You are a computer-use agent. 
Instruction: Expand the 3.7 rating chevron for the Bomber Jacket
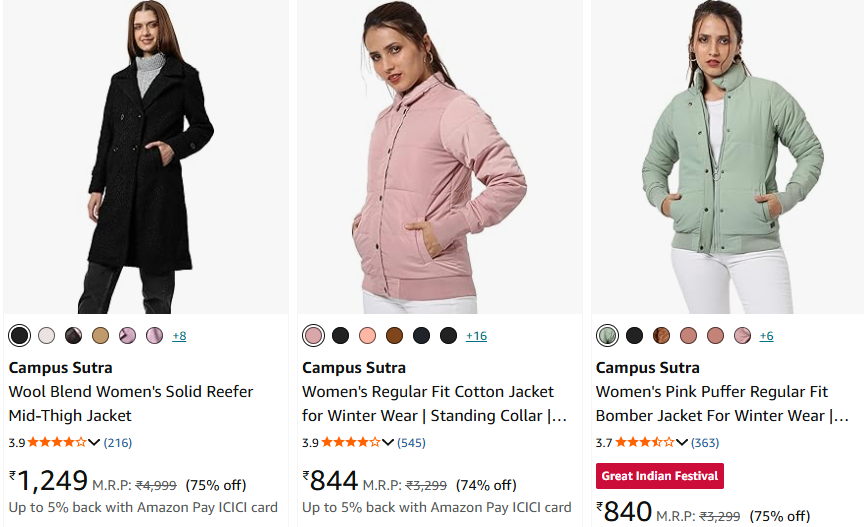[681, 442]
